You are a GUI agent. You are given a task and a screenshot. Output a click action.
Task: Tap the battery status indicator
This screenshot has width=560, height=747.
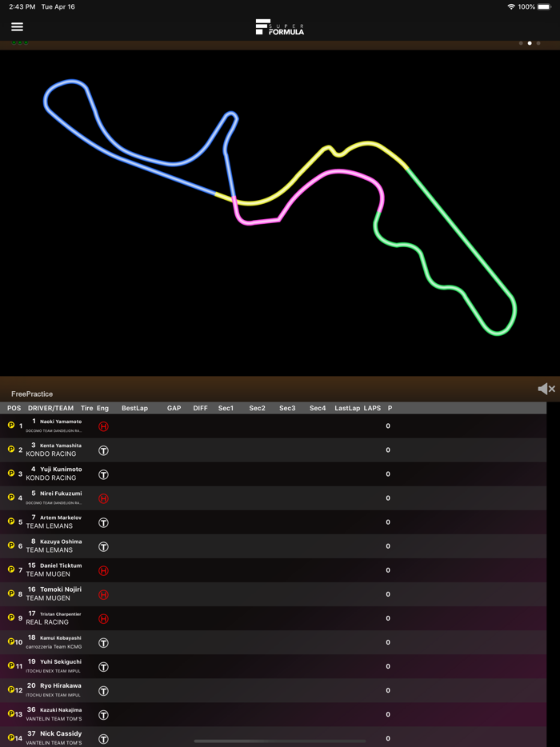coord(544,6)
